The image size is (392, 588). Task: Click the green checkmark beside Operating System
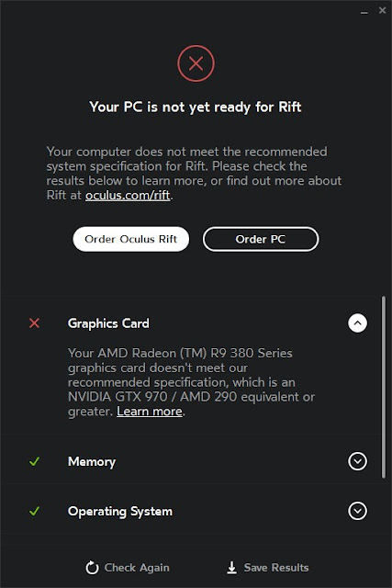35,511
